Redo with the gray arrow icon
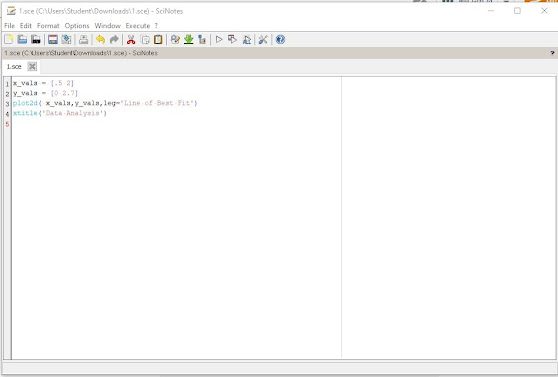 114,40
